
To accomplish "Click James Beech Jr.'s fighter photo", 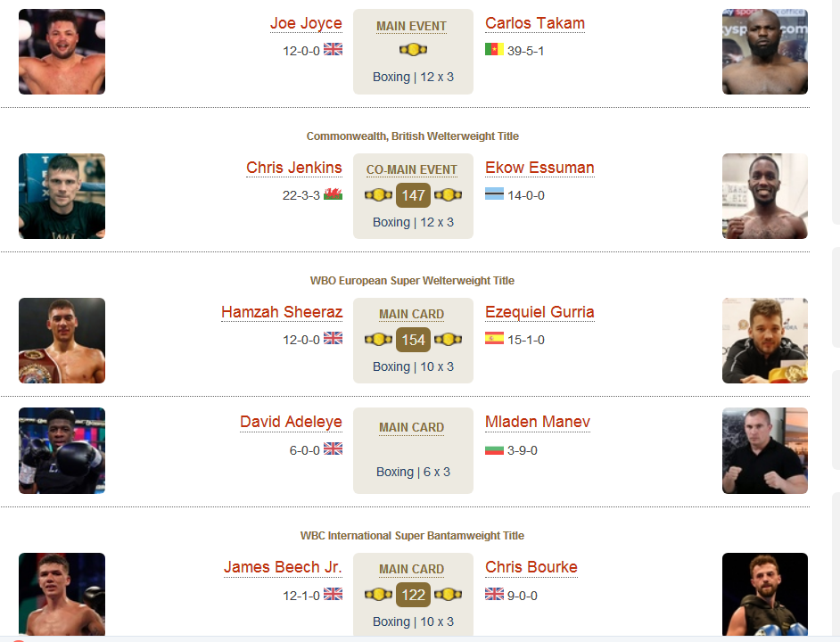I will pos(62,595).
